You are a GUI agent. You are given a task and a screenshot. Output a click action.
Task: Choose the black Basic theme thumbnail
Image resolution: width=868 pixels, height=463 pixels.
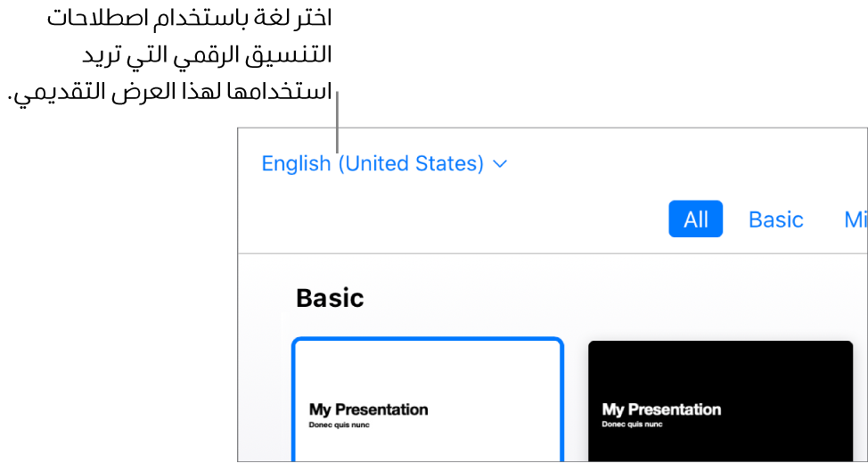point(720,401)
